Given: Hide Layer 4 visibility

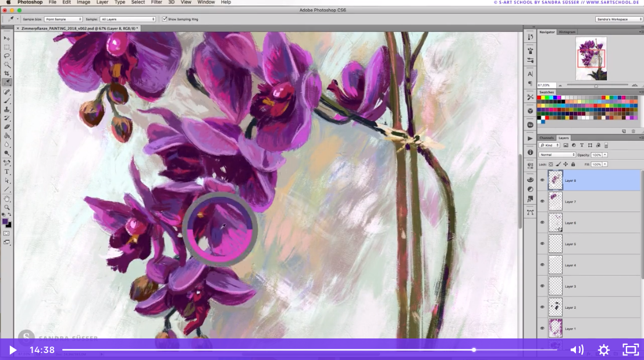Looking at the screenshot, I should click(x=542, y=265).
